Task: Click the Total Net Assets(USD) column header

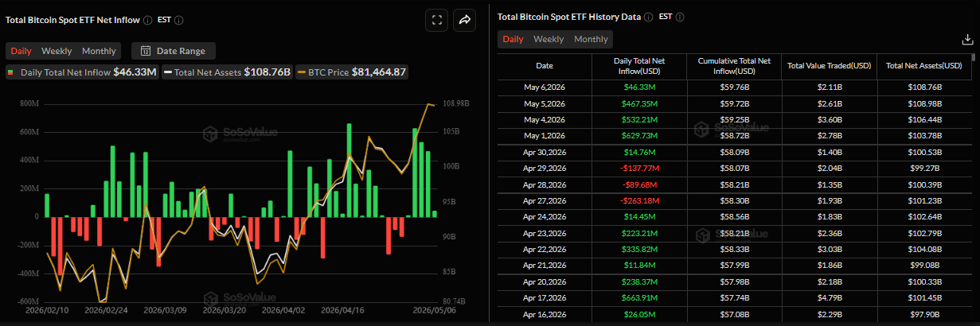Action: pyautogui.click(x=924, y=66)
